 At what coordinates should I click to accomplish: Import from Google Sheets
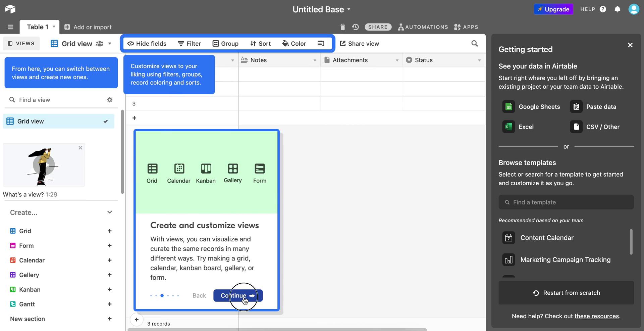point(531,107)
